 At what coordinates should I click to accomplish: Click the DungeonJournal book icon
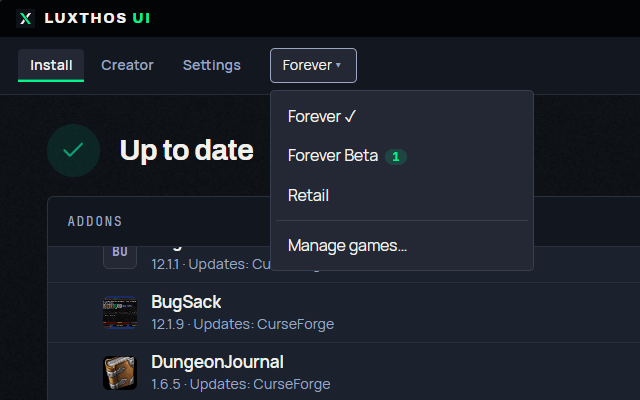pos(120,373)
